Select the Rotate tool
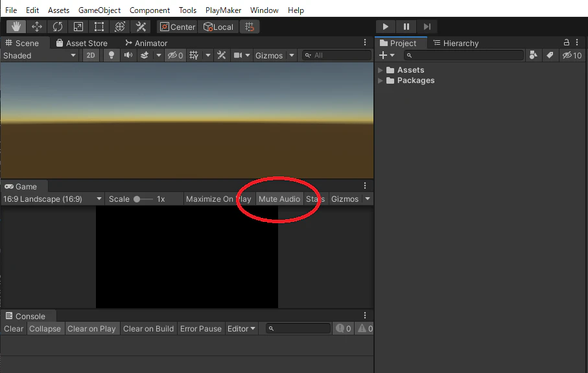Screen dimensions: 588x373 point(58,27)
